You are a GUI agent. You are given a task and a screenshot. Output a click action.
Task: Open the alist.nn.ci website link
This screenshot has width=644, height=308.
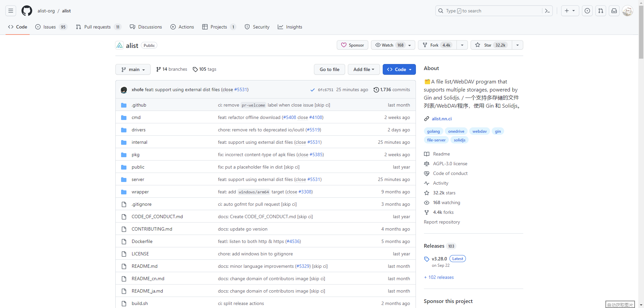pos(442,119)
